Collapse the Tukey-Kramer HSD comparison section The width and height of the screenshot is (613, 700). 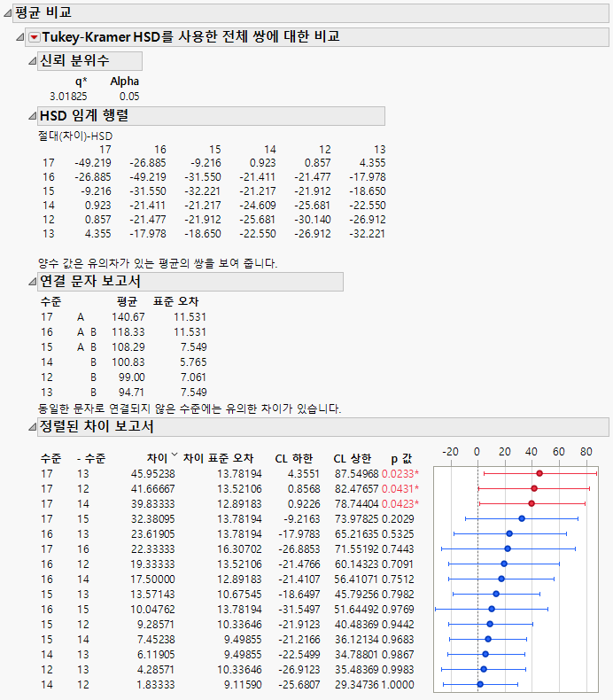pos(21,37)
